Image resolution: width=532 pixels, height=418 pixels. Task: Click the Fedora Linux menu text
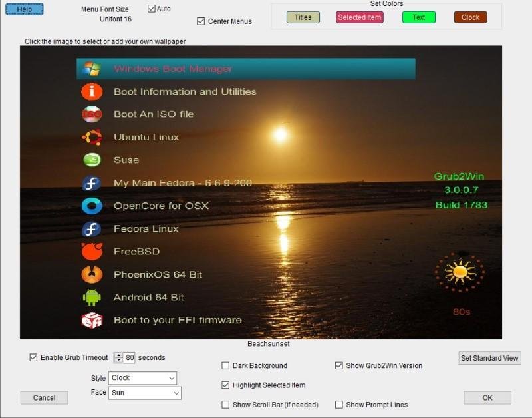click(x=146, y=229)
